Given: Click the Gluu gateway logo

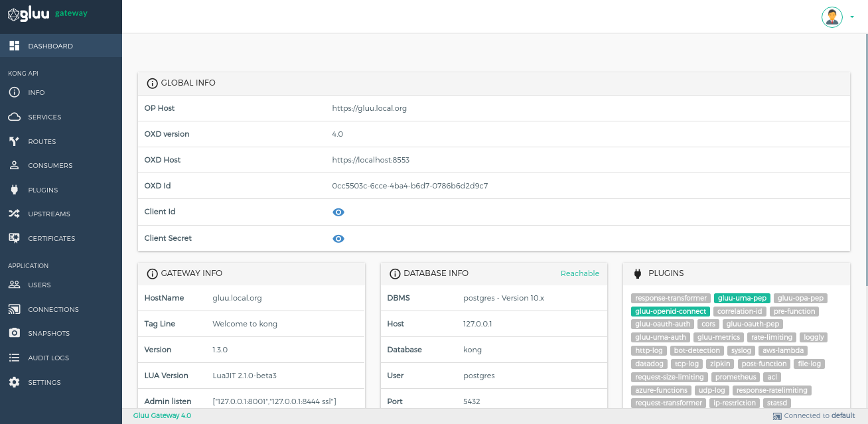Looking at the screenshot, I should point(47,13).
